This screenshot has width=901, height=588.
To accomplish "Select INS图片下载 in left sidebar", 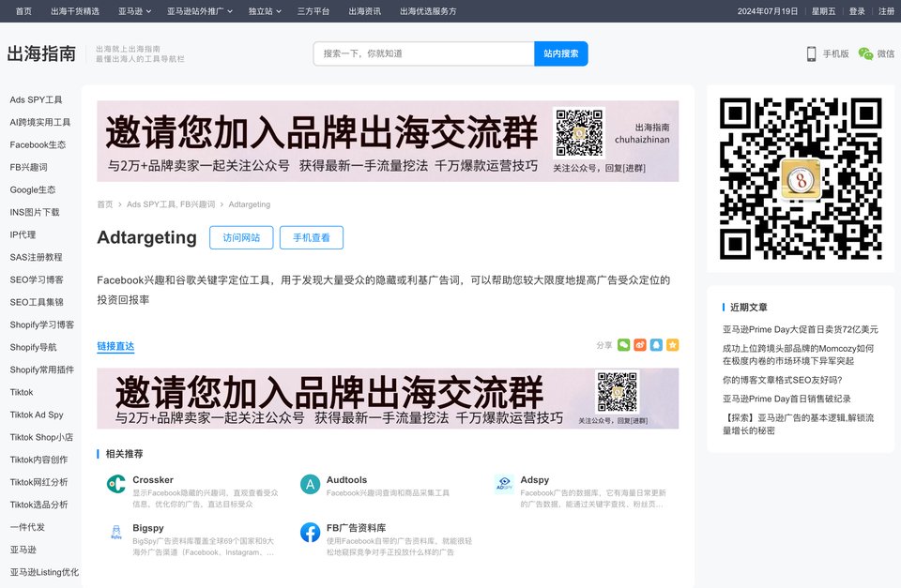I will (35, 213).
